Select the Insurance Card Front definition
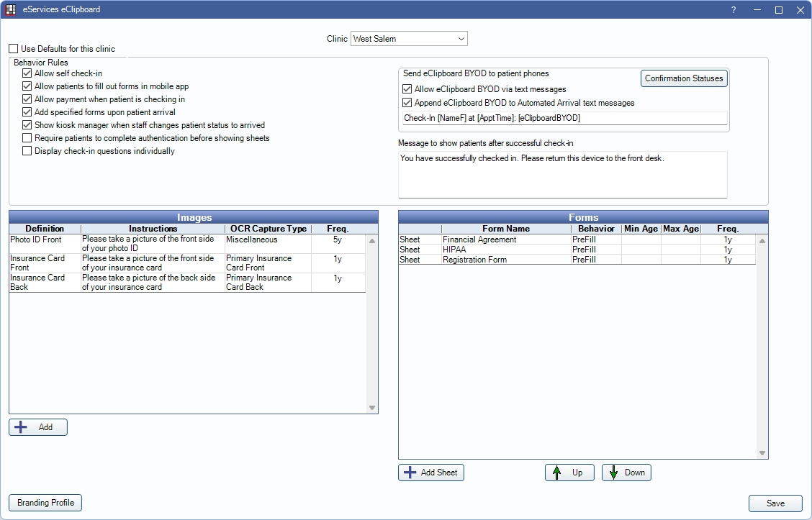This screenshot has width=812, height=520. tap(45, 263)
